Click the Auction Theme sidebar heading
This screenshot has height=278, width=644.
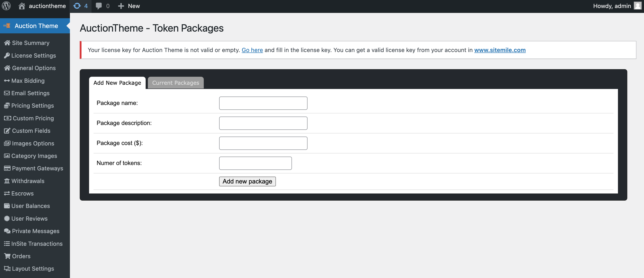[36, 26]
